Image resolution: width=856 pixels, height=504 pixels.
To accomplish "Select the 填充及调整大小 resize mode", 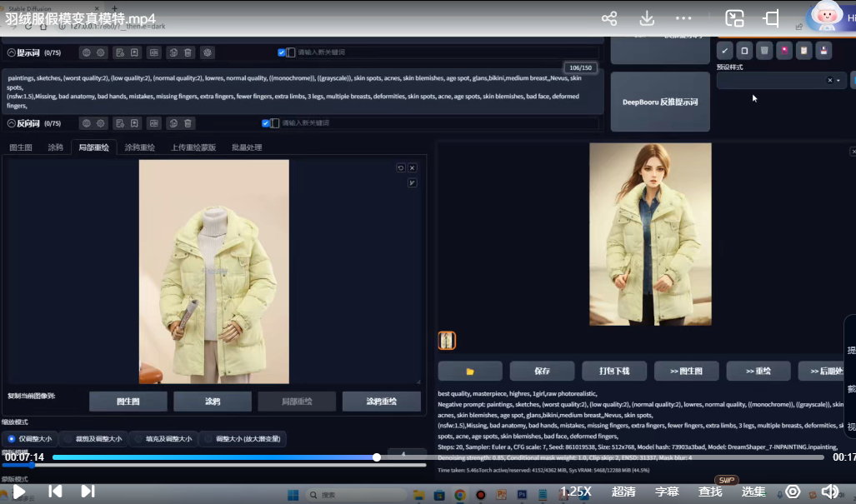I will pos(163,439).
